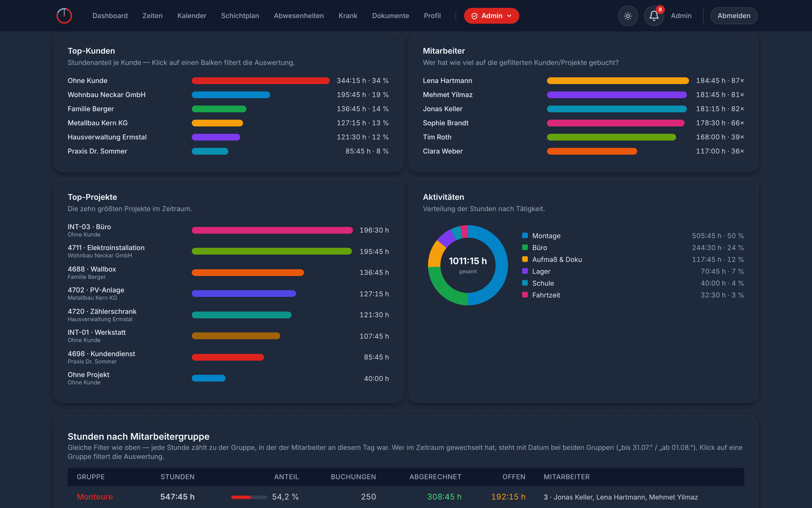
Task: Open the Profil page
Action: pyautogui.click(x=432, y=16)
